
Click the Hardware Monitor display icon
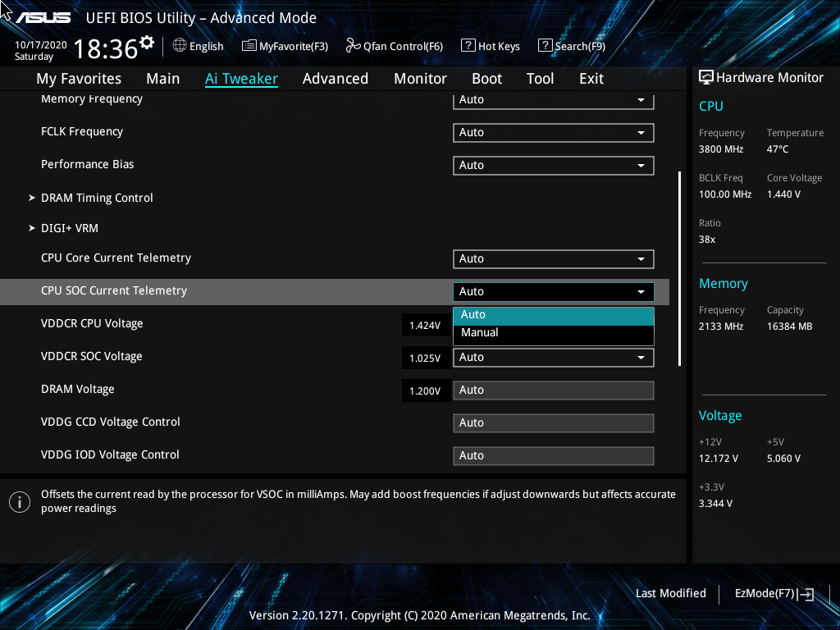[x=706, y=78]
